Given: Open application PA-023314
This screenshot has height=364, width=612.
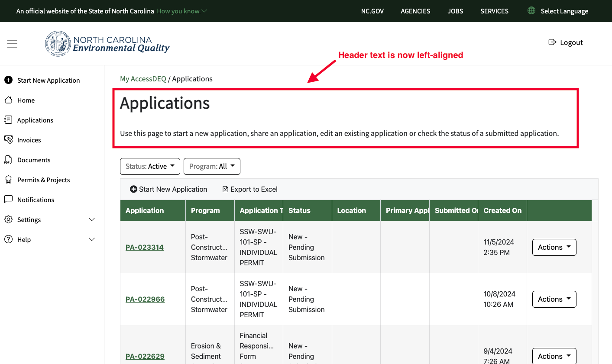Looking at the screenshot, I should [145, 247].
